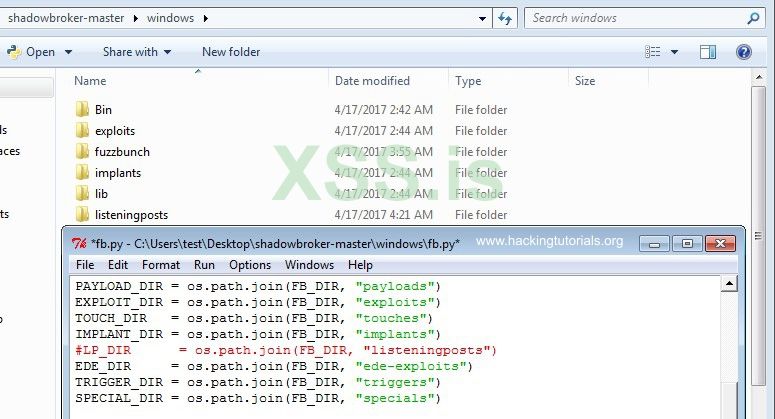
Task: Open the Format menu in IDLE
Action: point(161,265)
